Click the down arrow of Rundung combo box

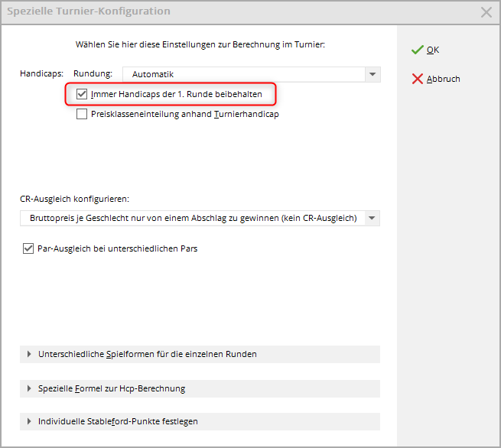pos(372,74)
